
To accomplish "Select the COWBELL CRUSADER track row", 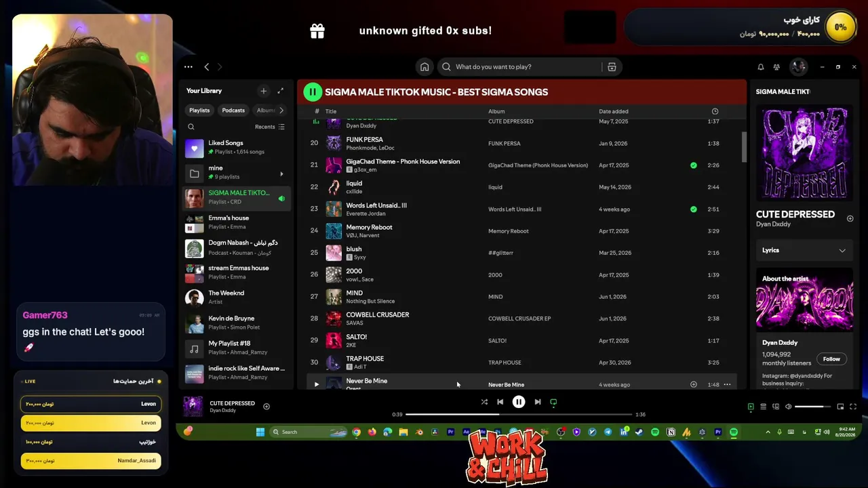I will coord(522,319).
